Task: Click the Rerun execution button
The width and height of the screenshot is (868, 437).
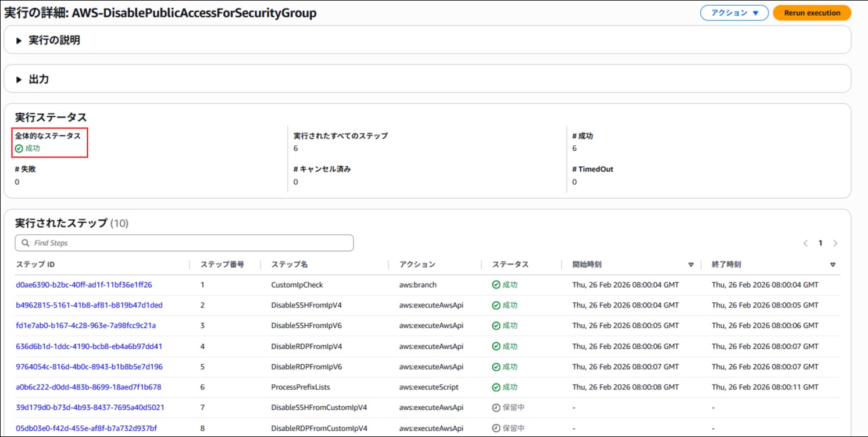Action: point(812,13)
